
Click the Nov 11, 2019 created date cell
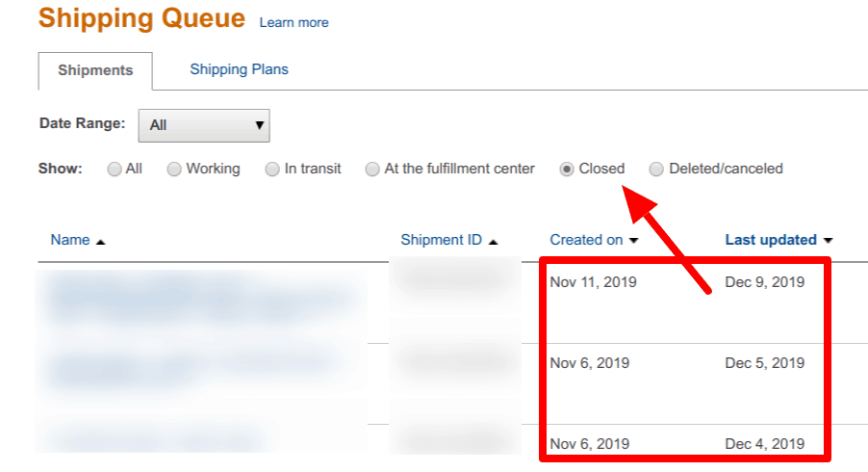point(593,282)
